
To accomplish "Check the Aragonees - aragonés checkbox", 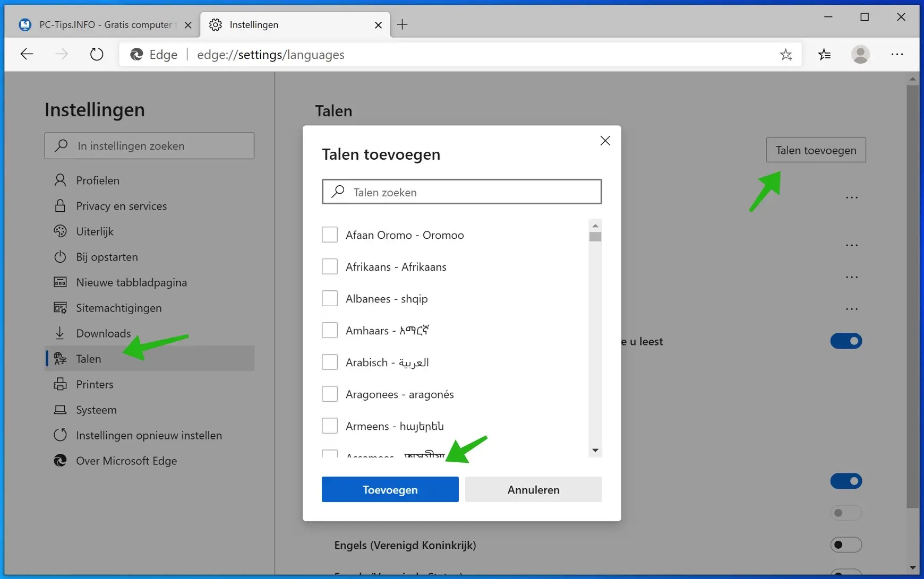I will (330, 394).
